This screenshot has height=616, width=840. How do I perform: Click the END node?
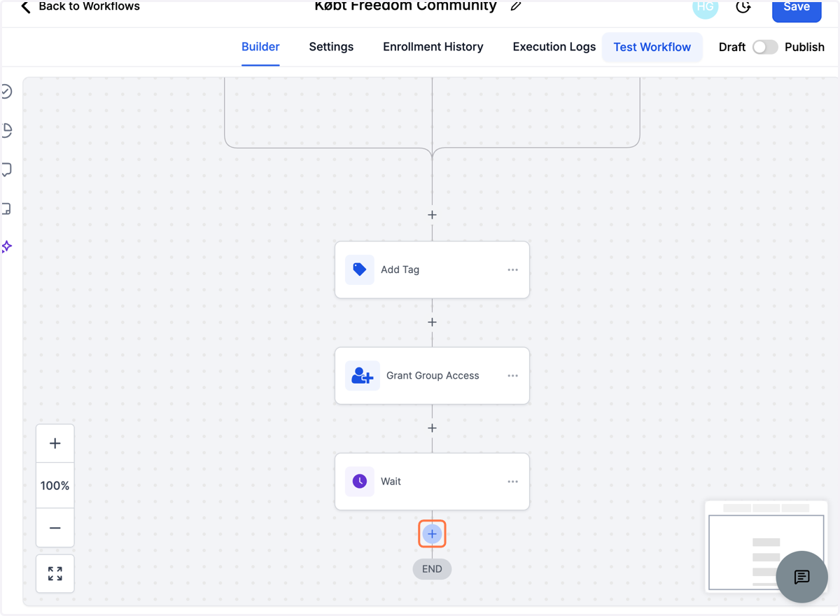tap(432, 569)
